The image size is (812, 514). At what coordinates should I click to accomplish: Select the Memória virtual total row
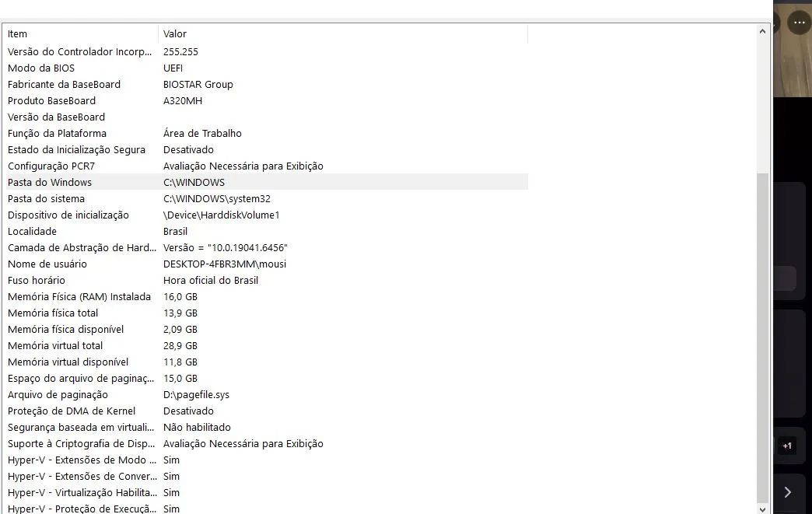266,346
